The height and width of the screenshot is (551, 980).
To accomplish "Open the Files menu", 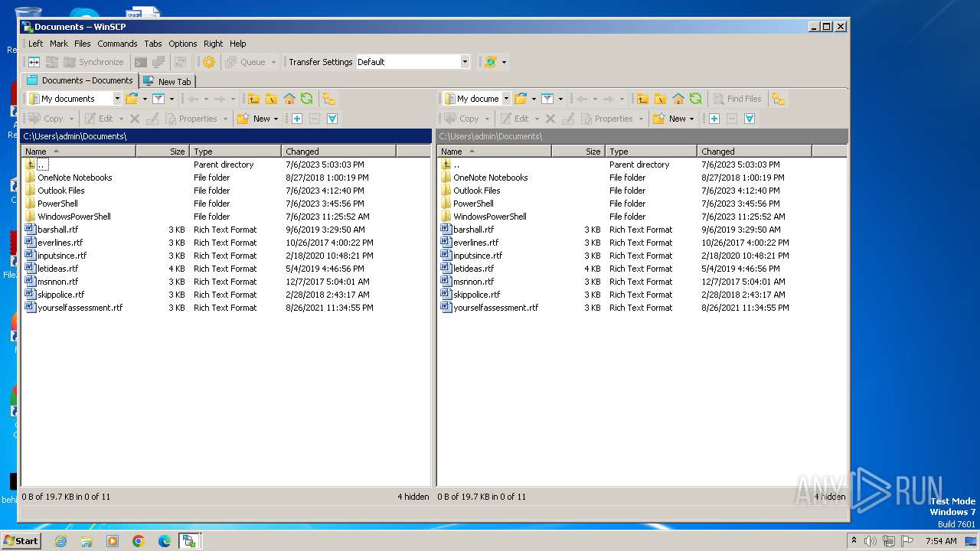I will (x=83, y=44).
